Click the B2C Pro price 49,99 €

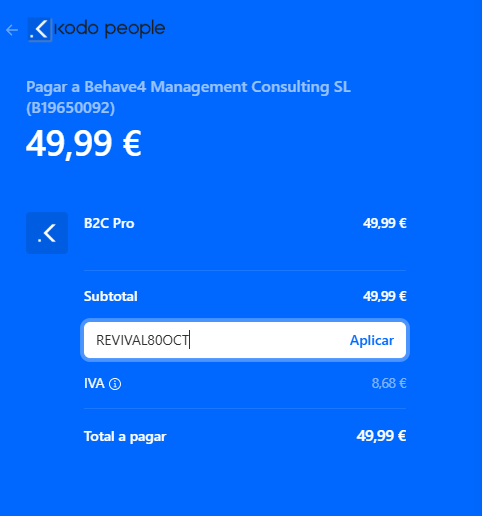point(385,223)
